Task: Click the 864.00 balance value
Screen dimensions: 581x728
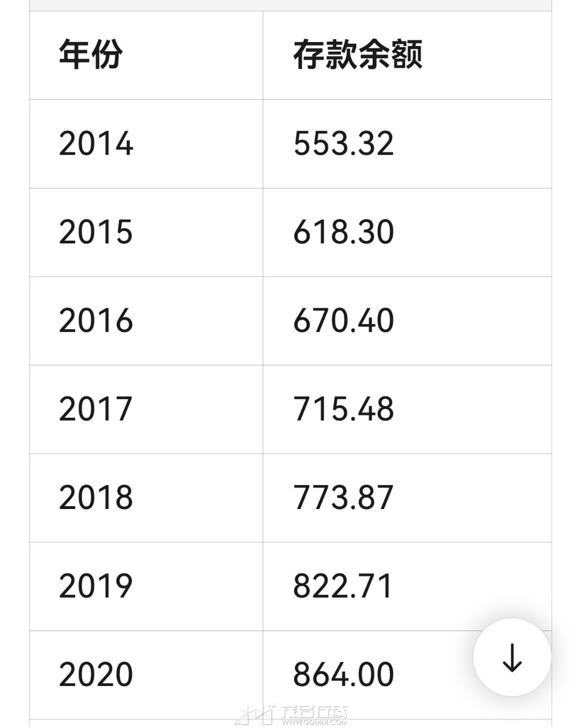Action: [343, 675]
